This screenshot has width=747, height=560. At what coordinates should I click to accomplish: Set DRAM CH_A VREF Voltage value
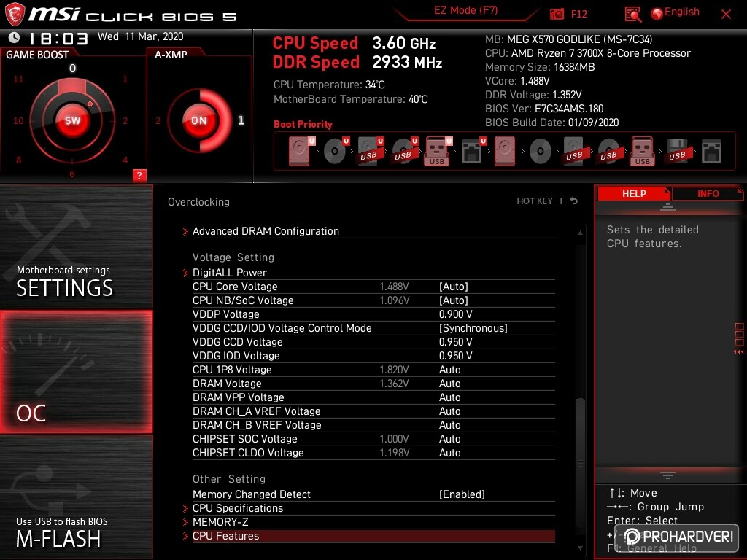pyautogui.click(x=449, y=411)
